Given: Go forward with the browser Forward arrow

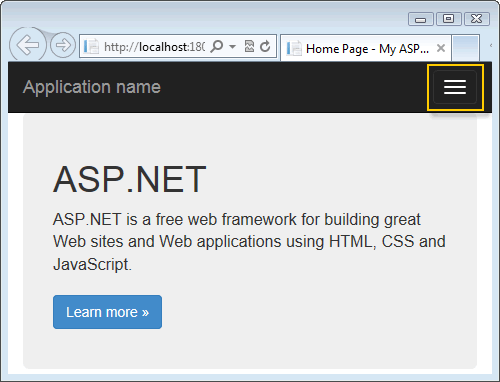Looking at the screenshot, I should 63,45.
